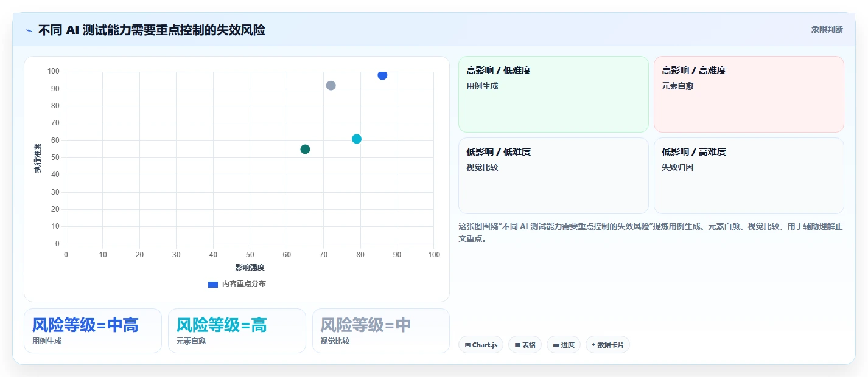The width and height of the screenshot is (868, 377).
Task: Toggle the 内容重点分布 legend color box
Action: [213, 284]
